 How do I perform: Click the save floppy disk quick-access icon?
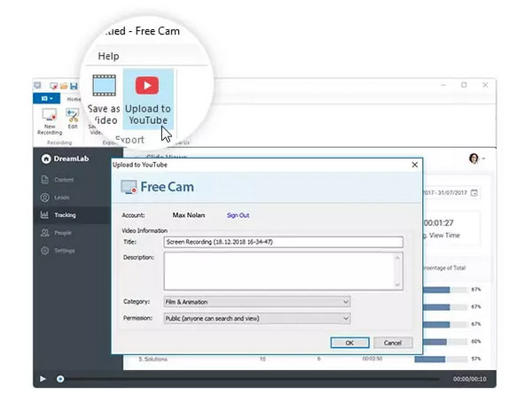pyautogui.click(x=74, y=86)
